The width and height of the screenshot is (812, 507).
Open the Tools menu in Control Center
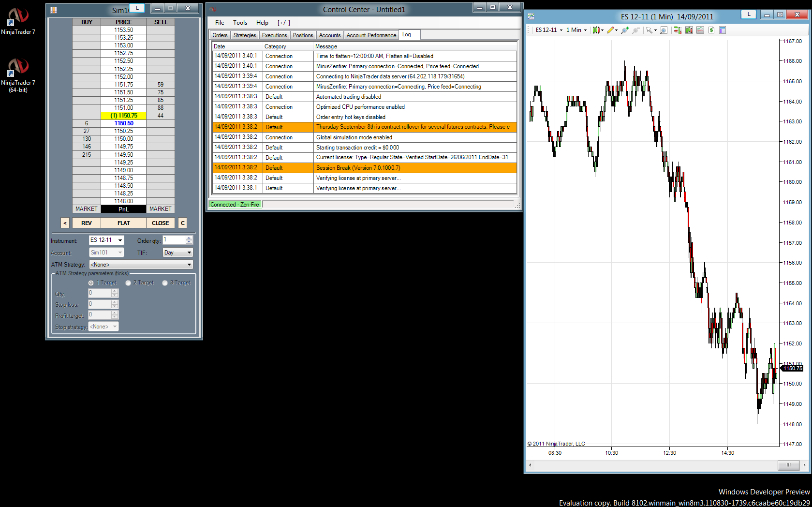click(x=240, y=23)
